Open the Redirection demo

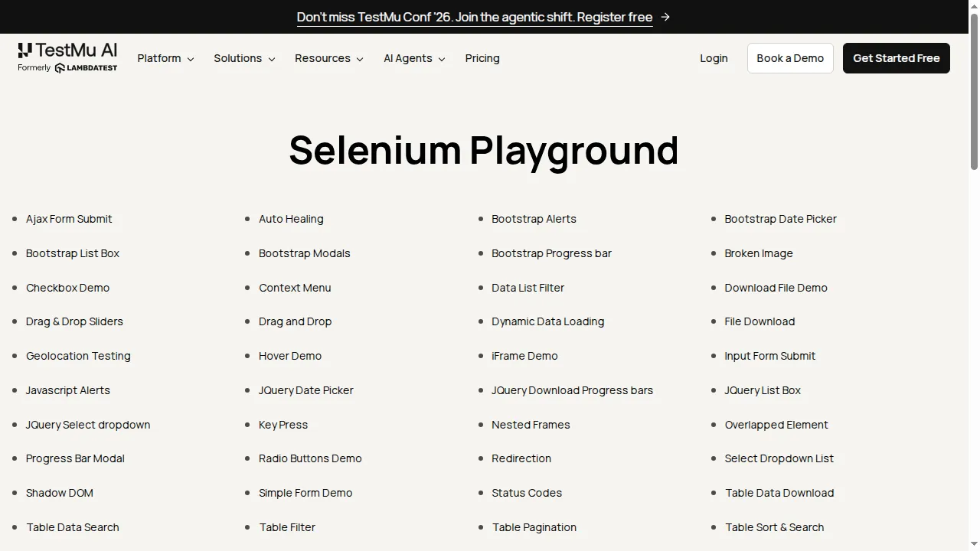pos(521,458)
